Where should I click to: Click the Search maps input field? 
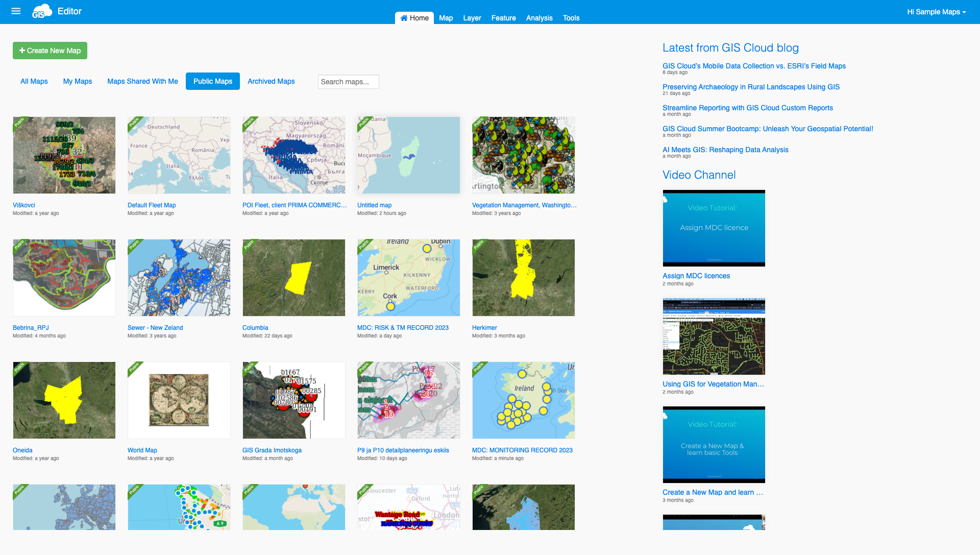(348, 82)
